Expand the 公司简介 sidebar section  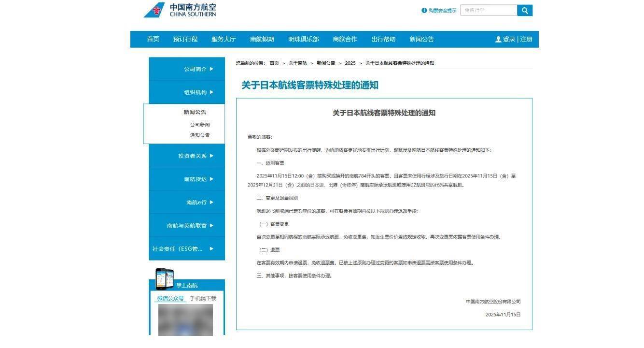pyautogui.click(x=198, y=69)
